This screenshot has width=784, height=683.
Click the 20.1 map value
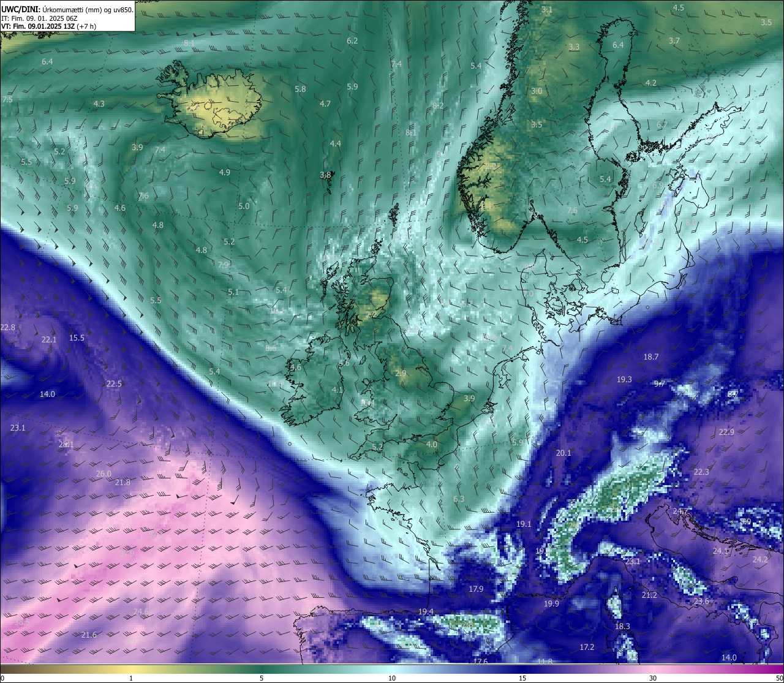(x=563, y=453)
